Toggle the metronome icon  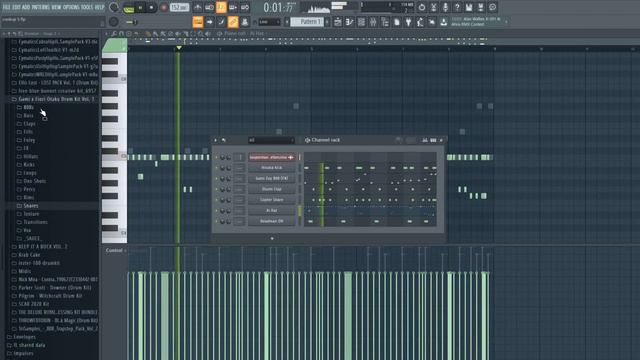point(198,7)
